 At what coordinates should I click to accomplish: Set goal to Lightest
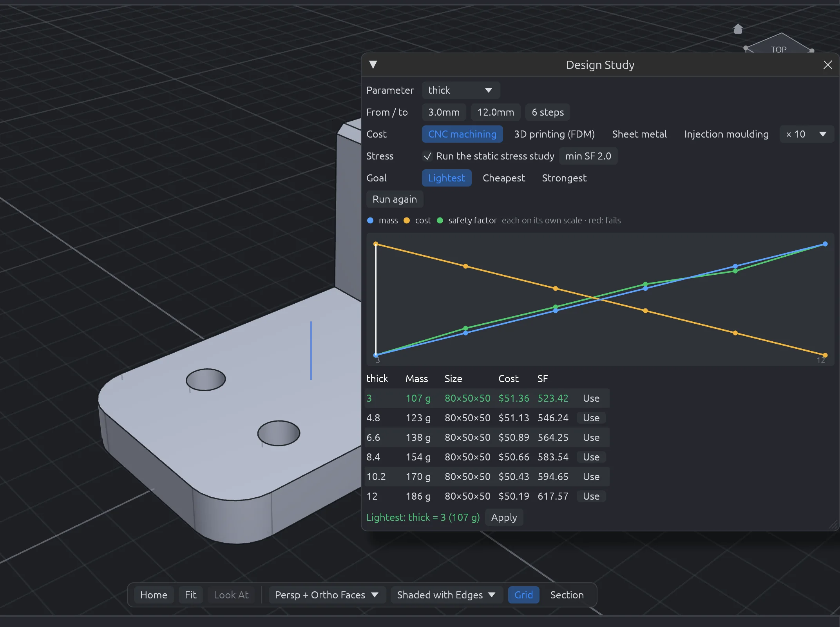coord(447,178)
